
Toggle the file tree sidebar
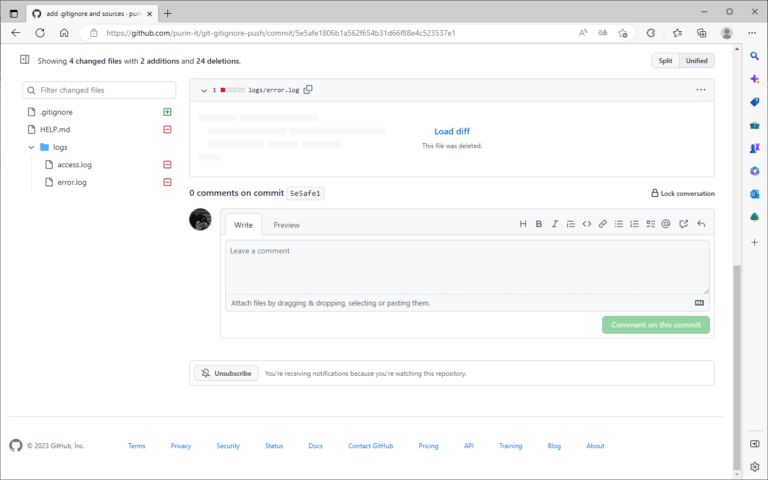[25, 60]
